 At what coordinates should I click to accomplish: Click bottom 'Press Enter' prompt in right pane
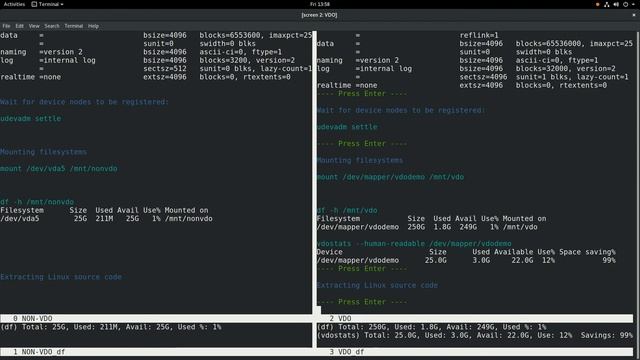pyautogui.click(x=362, y=302)
